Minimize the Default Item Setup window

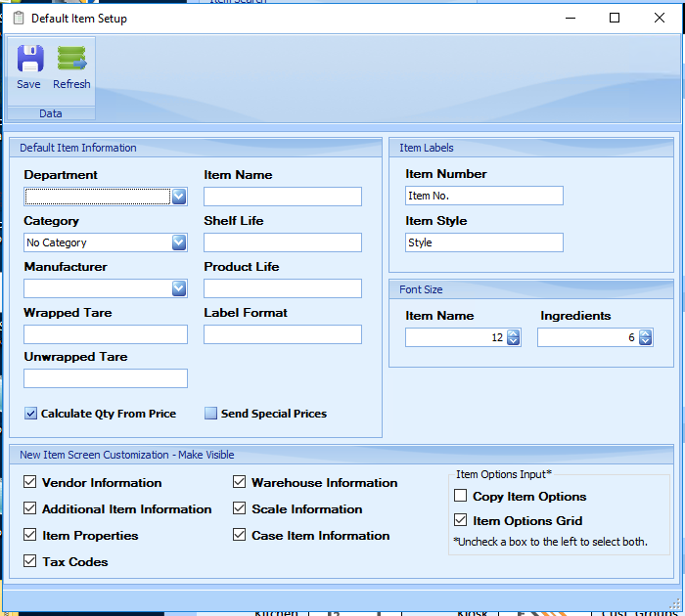coord(570,18)
